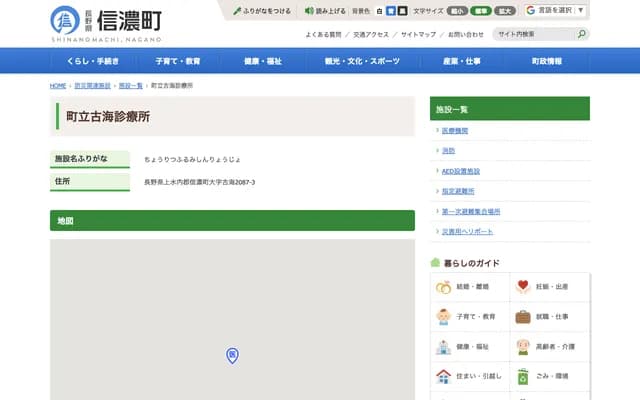Open the AED設置施設 link

coord(461,171)
